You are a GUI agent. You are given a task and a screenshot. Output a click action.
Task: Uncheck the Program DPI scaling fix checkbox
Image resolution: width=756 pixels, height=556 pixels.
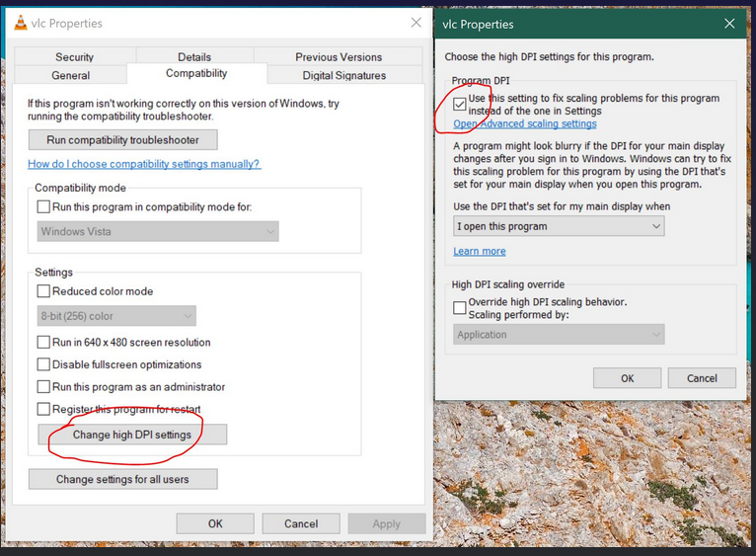pos(460,104)
